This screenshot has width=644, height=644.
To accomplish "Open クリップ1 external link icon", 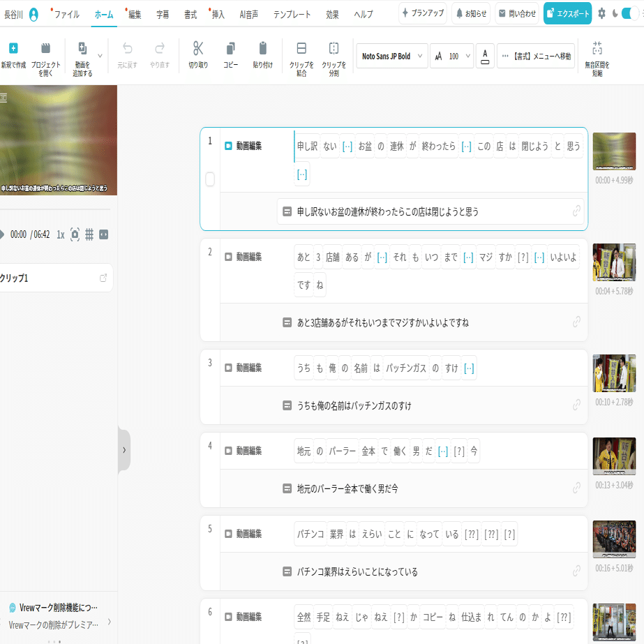I will [x=103, y=278].
